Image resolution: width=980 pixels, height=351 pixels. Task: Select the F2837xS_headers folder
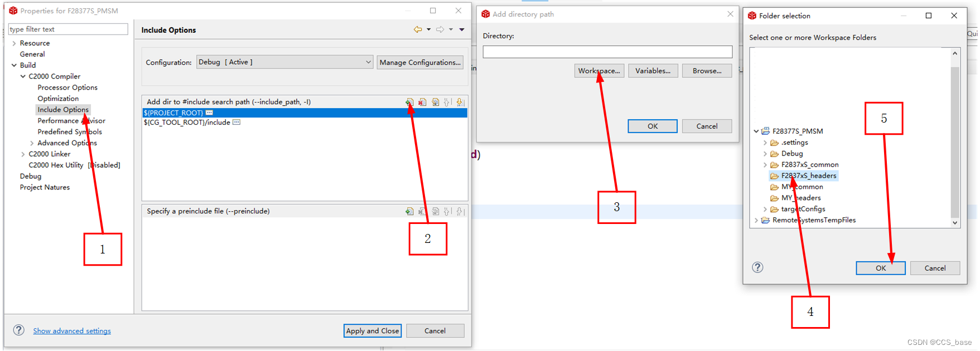pyautogui.click(x=809, y=175)
